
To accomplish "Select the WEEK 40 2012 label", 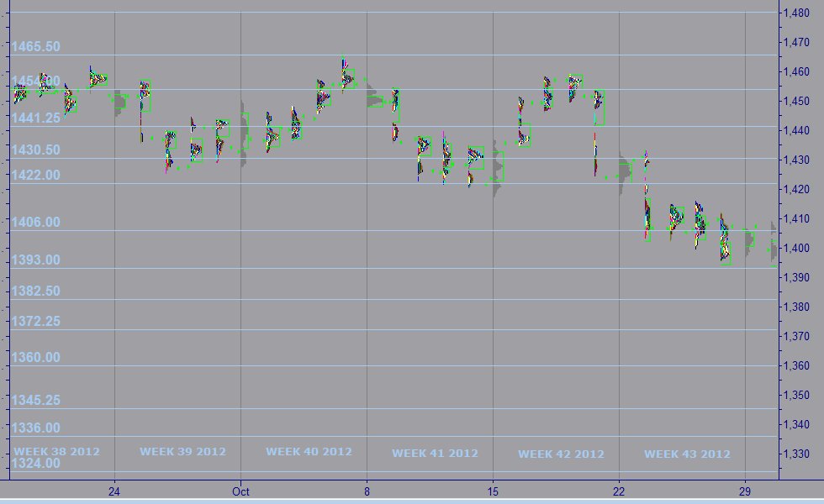I will tap(309, 451).
